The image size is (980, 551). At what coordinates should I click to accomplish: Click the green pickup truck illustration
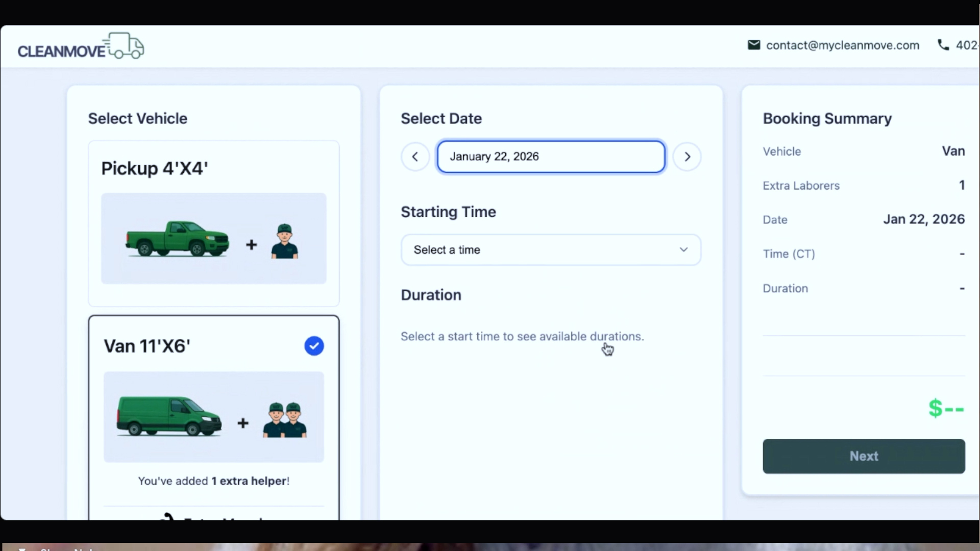177,238
